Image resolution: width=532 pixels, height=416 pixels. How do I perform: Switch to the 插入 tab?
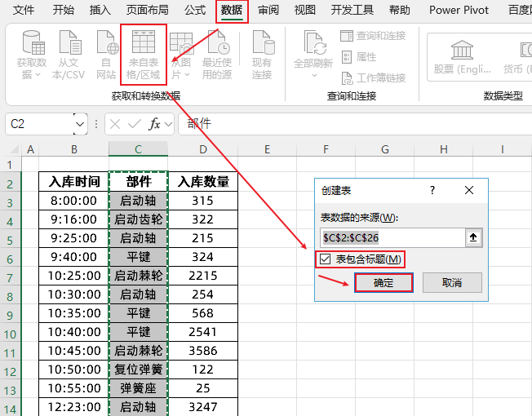pos(100,10)
